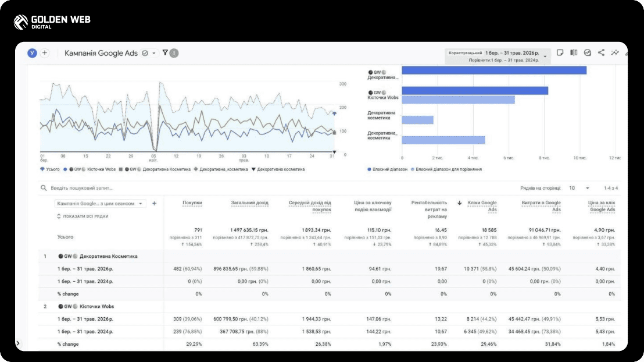Open the rows per page dropdown
The height and width of the screenshot is (362, 644).
(579, 188)
